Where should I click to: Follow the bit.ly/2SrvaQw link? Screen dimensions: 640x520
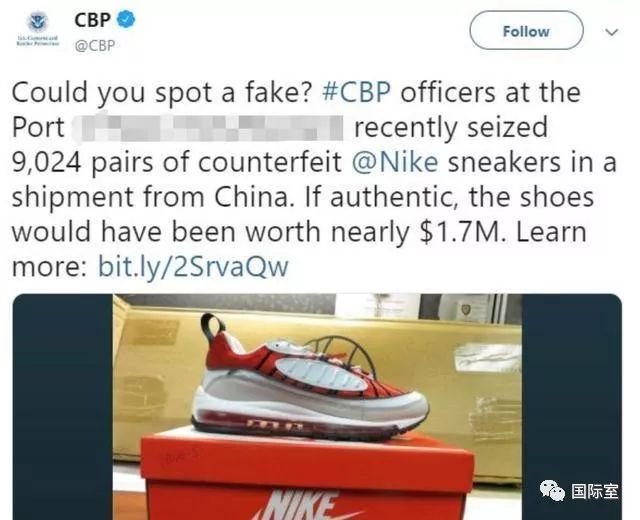pyautogui.click(x=193, y=267)
